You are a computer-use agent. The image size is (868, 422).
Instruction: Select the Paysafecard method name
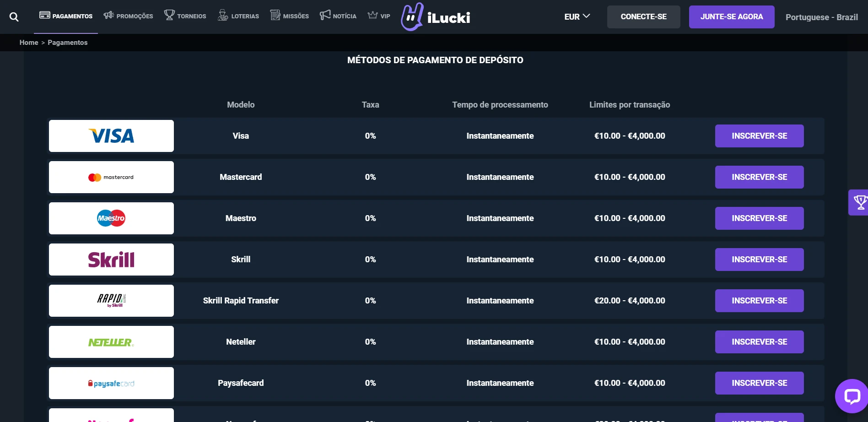(x=241, y=383)
